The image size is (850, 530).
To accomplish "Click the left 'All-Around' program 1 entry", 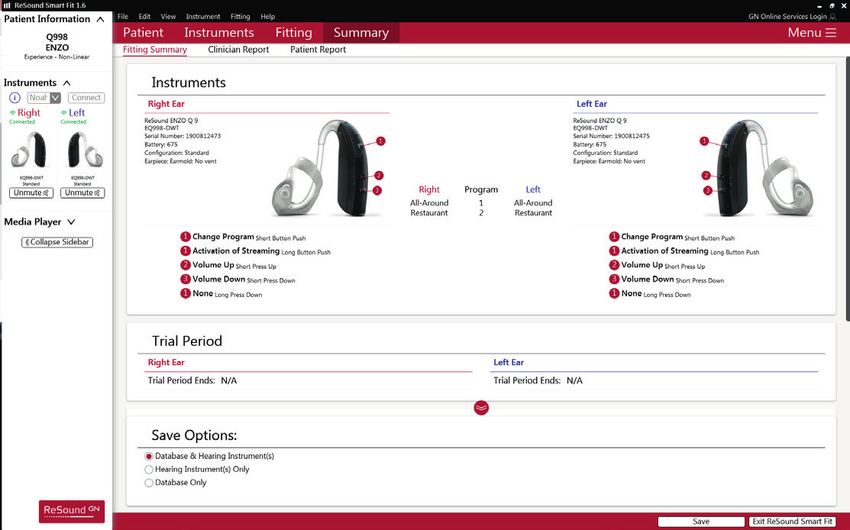I will tap(533, 203).
